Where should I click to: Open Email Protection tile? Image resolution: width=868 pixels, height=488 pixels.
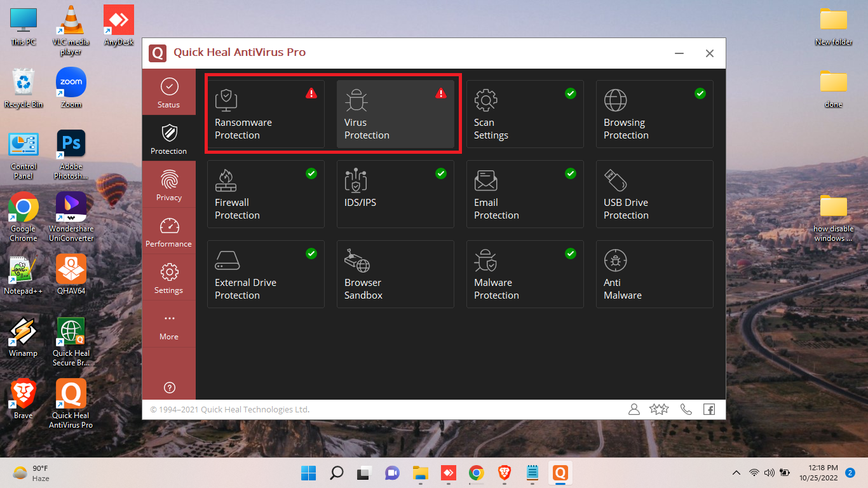(x=525, y=194)
